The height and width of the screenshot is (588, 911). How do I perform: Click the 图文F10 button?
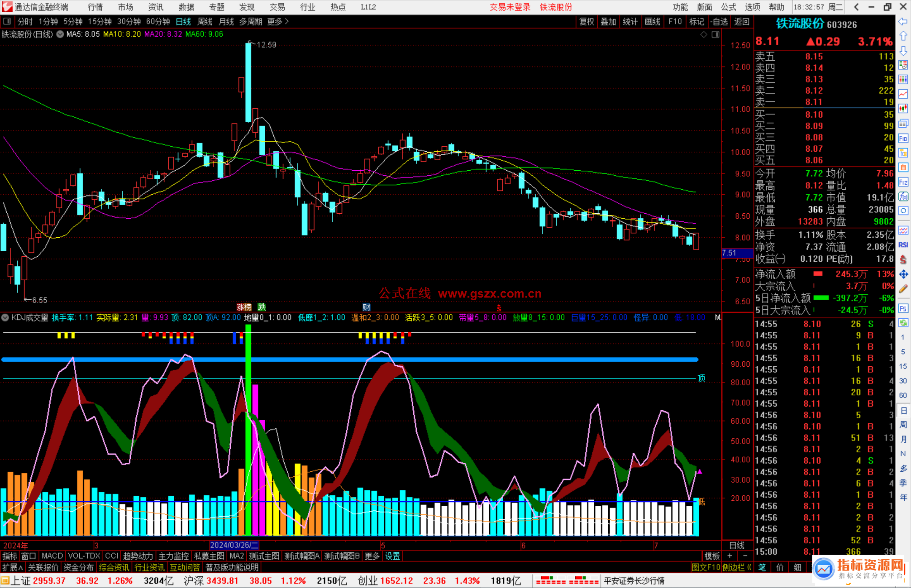click(706, 567)
